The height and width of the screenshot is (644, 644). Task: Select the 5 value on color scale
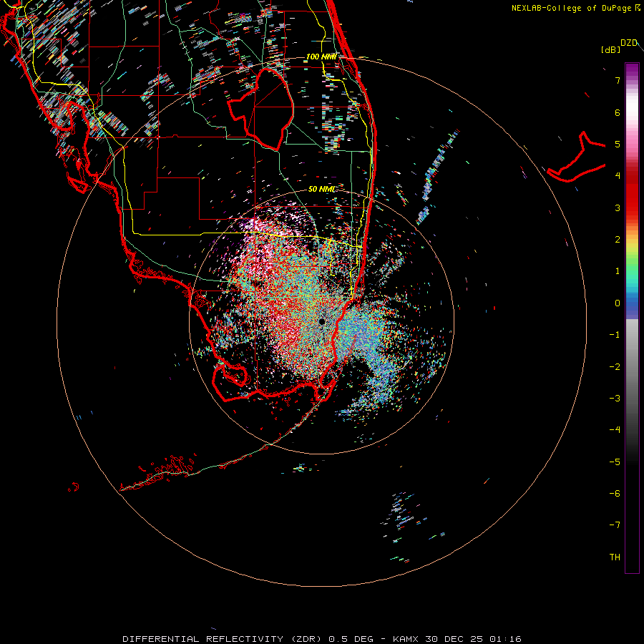click(x=618, y=144)
